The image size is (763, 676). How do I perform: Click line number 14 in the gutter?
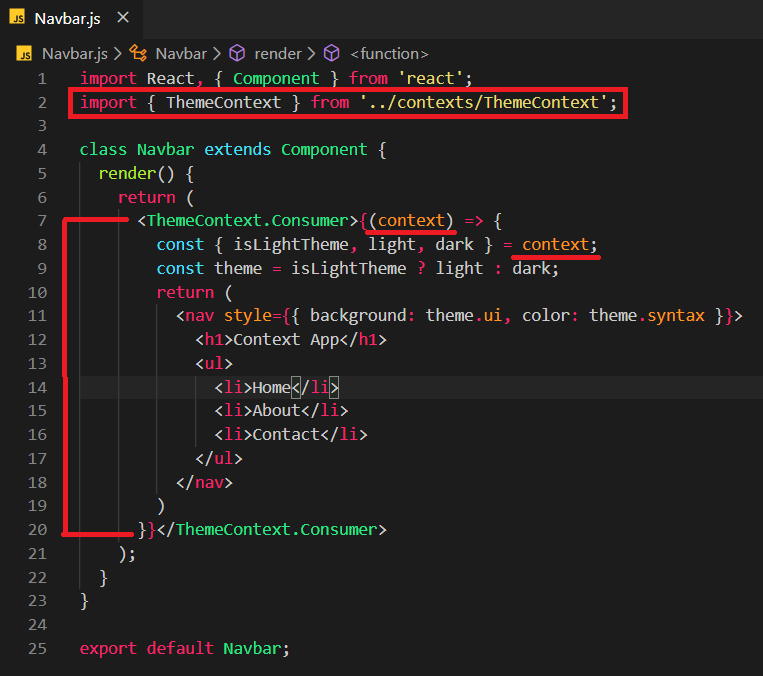click(x=36, y=387)
